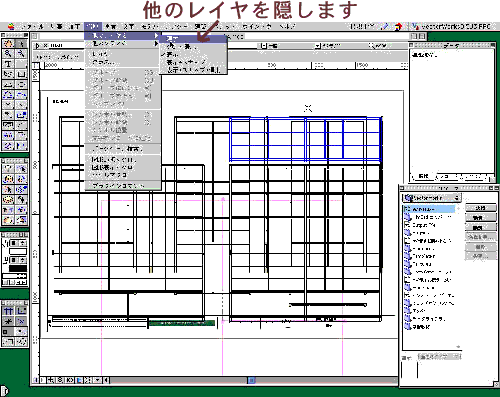Viewport: 500px width, 397px height.
Task: Click the top button in resource palette
Action: click(480, 208)
